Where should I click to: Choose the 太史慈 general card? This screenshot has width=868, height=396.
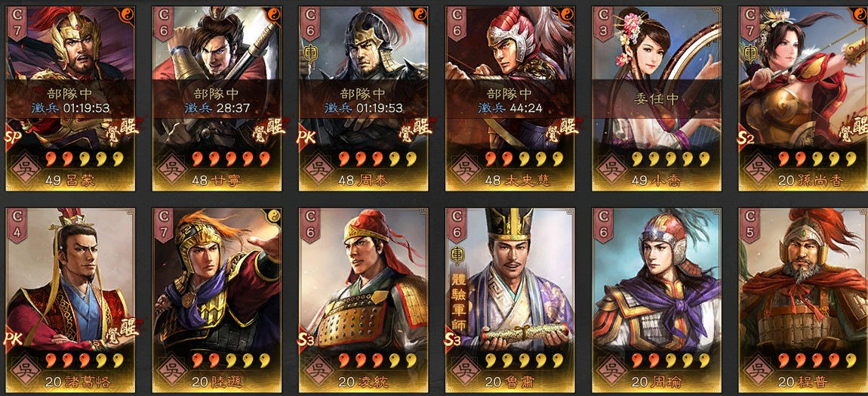[509, 99]
